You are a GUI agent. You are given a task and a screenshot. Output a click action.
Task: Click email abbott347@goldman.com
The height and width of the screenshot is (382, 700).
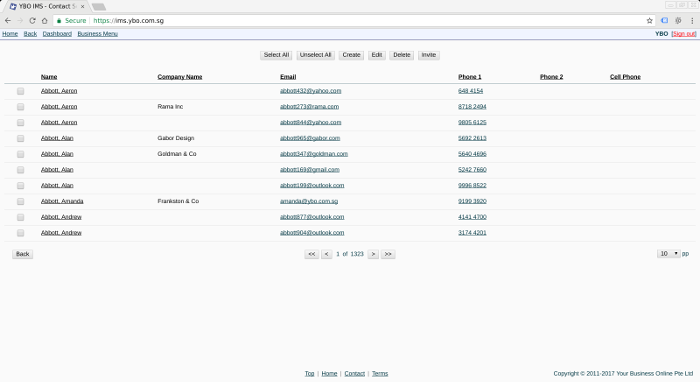(314, 154)
